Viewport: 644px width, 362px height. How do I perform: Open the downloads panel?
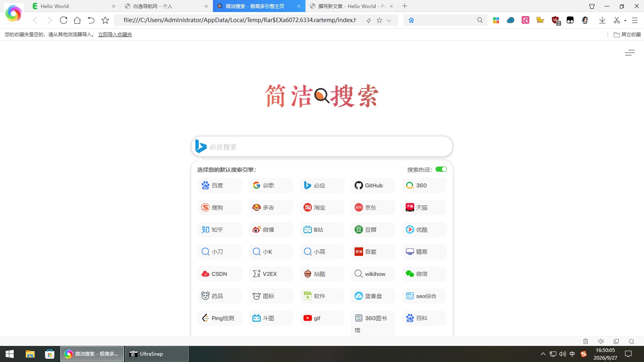(x=602, y=20)
